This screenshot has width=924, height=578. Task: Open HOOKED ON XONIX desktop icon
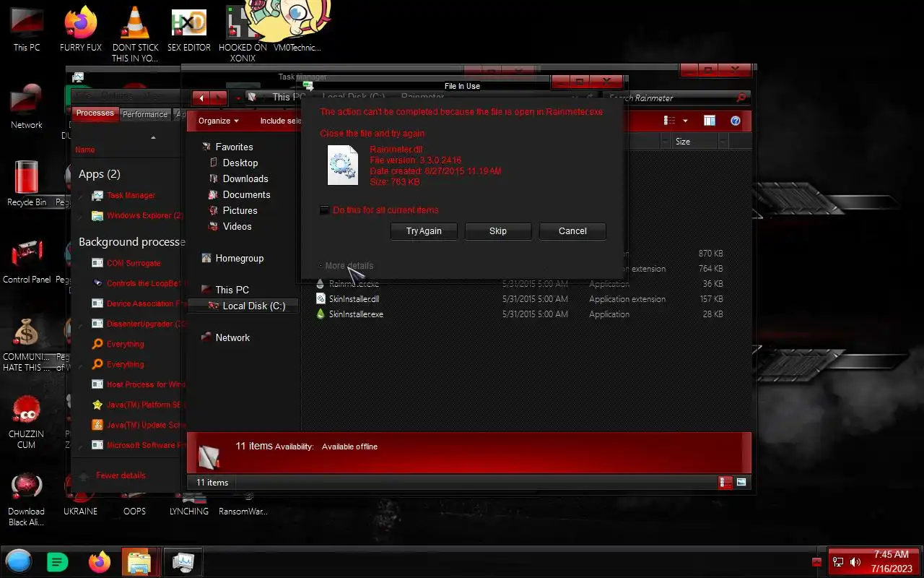tap(243, 35)
